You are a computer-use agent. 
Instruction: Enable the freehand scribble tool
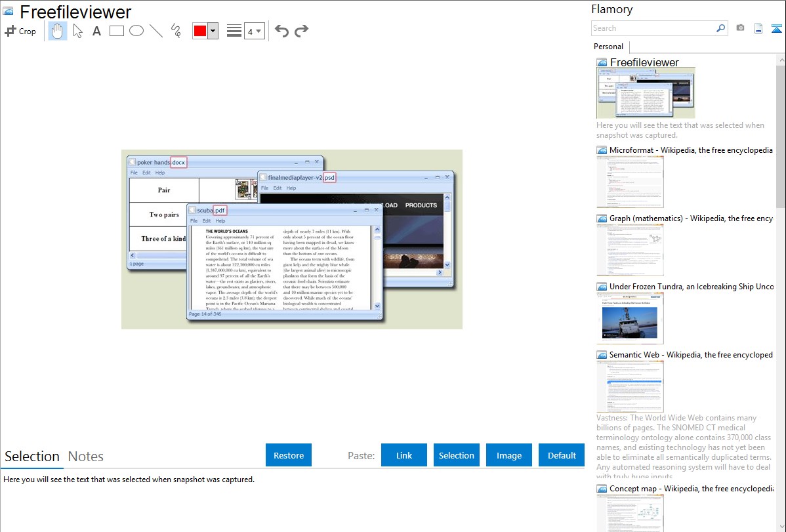coord(176,31)
